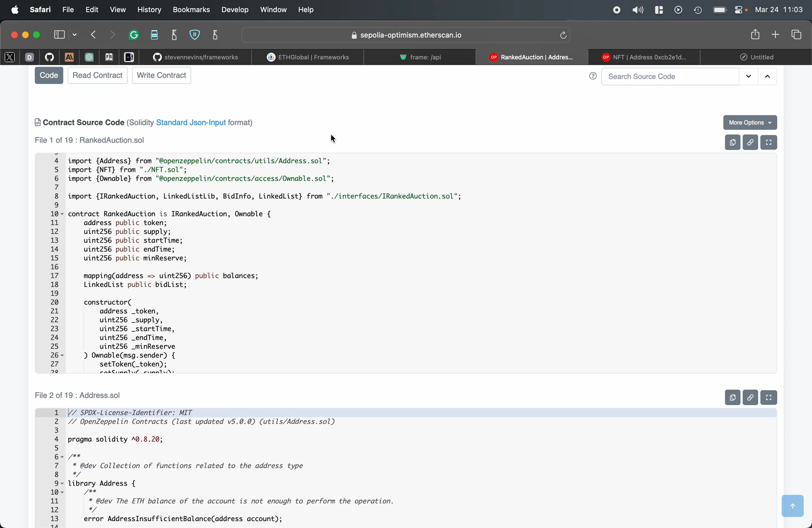The image size is (812, 528).
Task: Click the back-to-top arrow button
Action: 792,506
